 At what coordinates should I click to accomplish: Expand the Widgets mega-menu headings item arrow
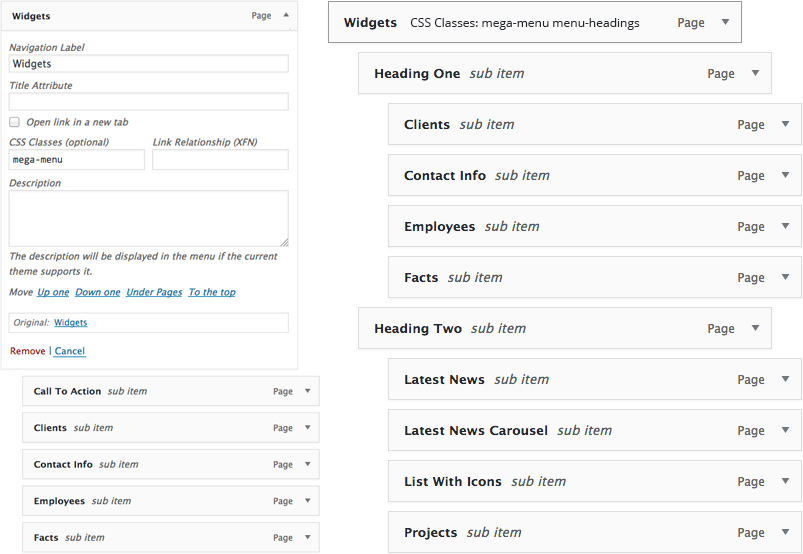click(x=725, y=22)
